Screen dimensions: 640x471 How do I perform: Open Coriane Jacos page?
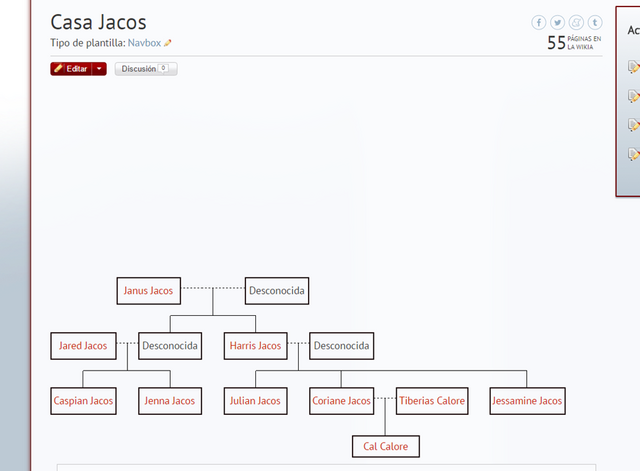341,401
